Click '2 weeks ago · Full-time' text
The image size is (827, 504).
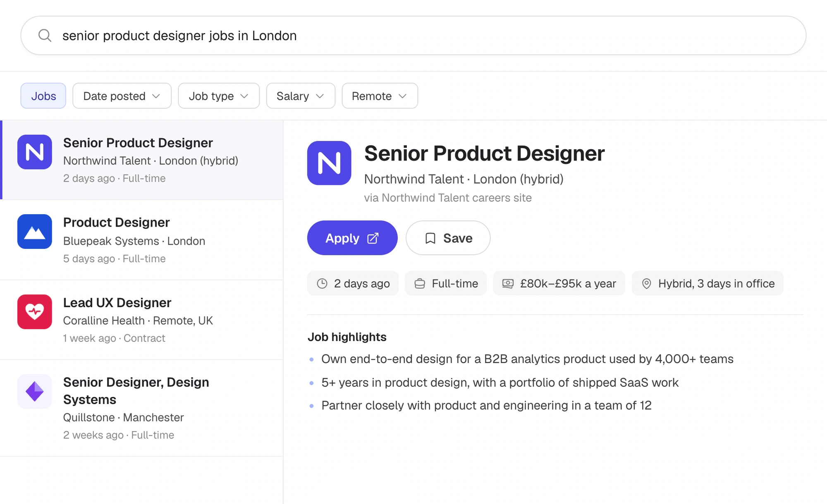(x=119, y=435)
